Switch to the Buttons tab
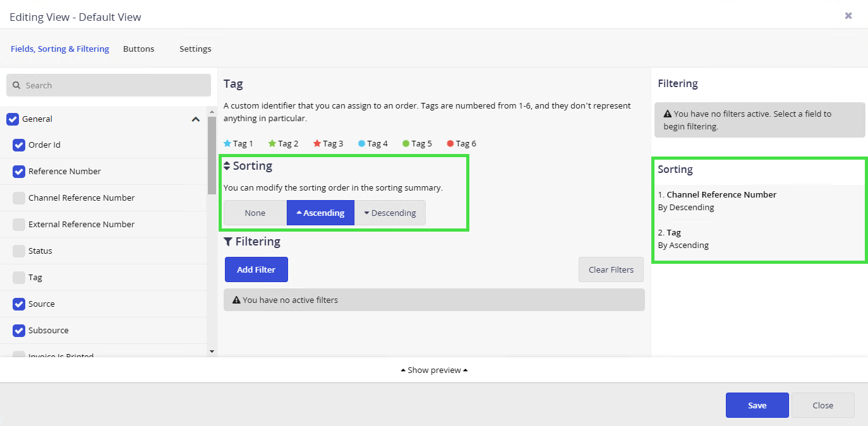The image size is (868, 426). click(138, 49)
